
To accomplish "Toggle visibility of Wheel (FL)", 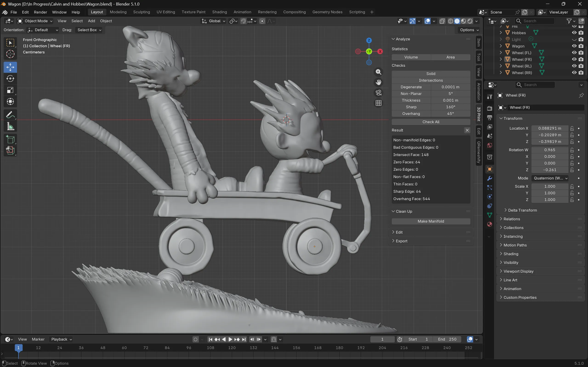I will coord(574,53).
